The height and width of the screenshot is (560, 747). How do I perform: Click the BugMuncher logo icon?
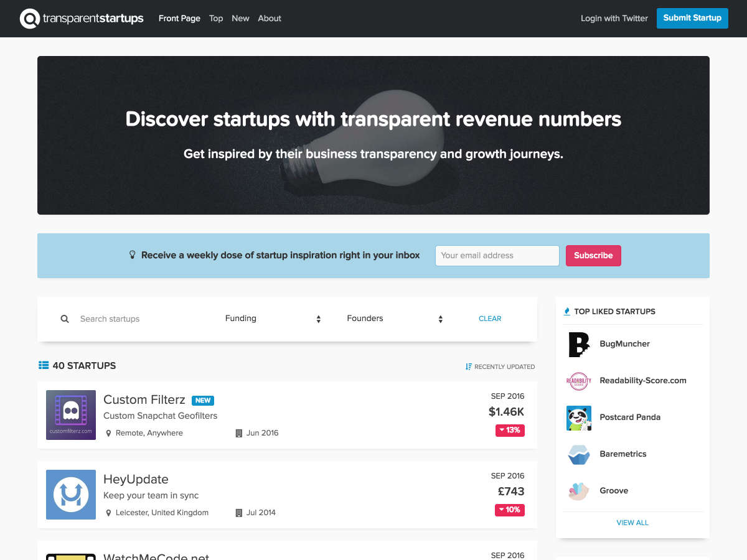(579, 344)
